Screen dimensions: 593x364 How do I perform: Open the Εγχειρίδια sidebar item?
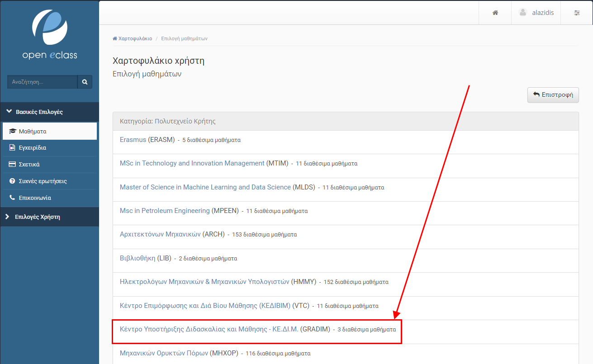(50, 148)
